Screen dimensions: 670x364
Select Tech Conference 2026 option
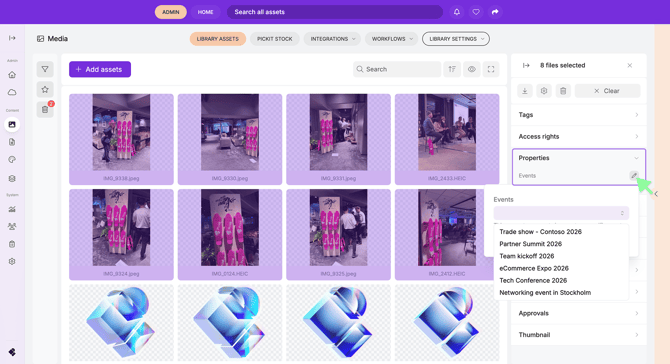point(561,280)
